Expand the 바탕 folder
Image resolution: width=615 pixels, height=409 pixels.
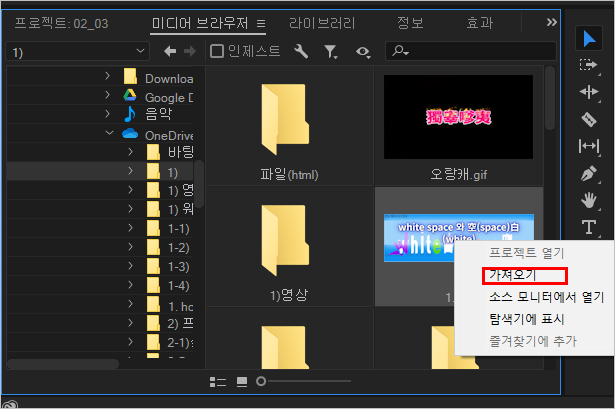click(131, 152)
